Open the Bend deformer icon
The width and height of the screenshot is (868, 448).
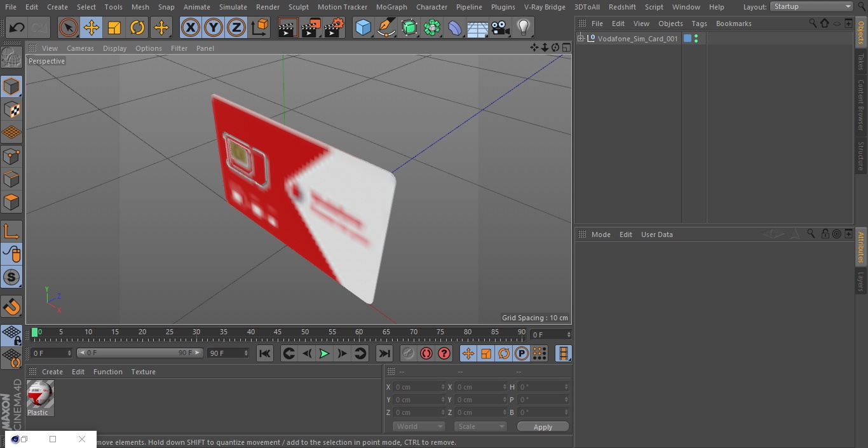click(x=455, y=27)
